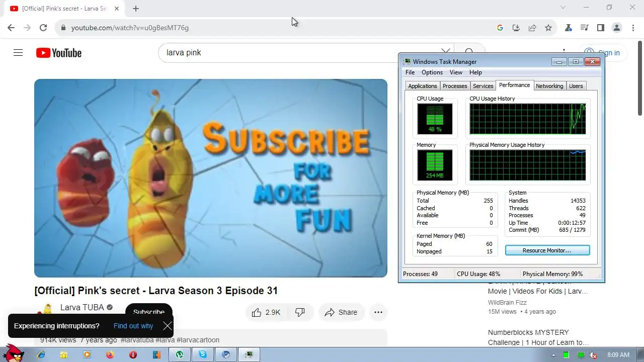Open a new browser tab with plus
This screenshot has width=644, height=362.
click(x=136, y=9)
